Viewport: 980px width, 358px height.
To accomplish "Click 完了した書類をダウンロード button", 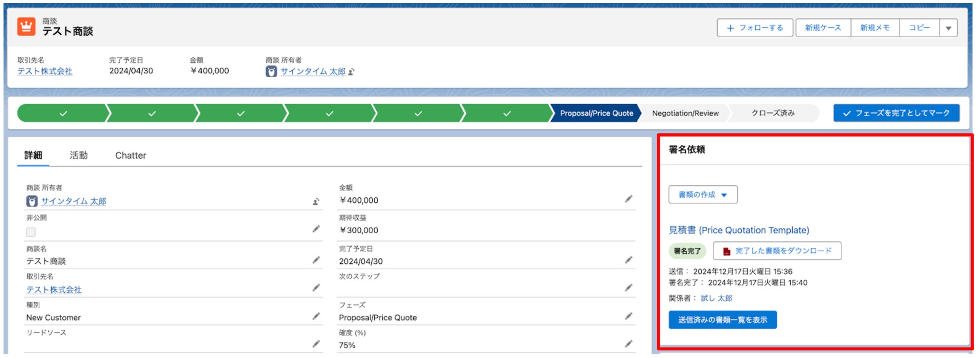I will coord(777,251).
